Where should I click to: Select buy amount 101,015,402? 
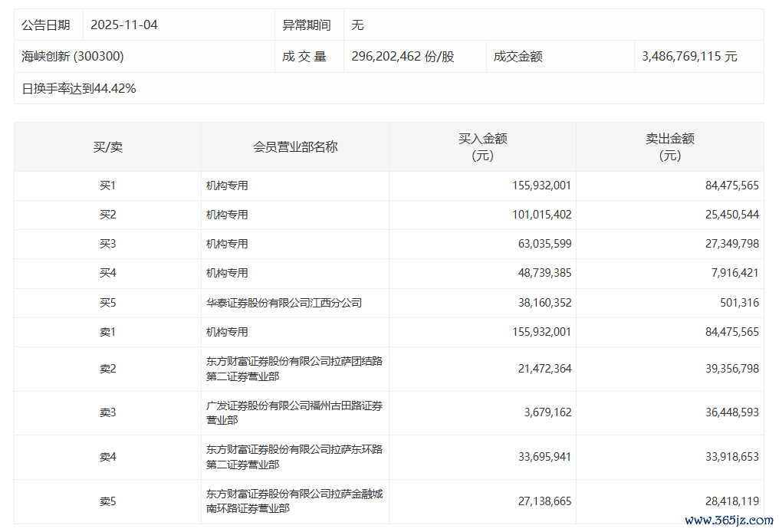pyautogui.click(x=541, y=215)
